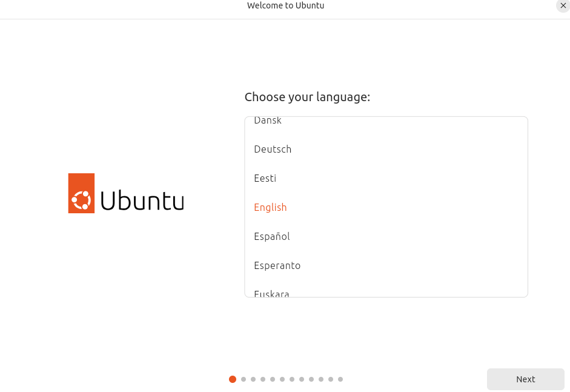The image size is (570, 392).
Task: Click the Next button
Action: click(525, 379)
